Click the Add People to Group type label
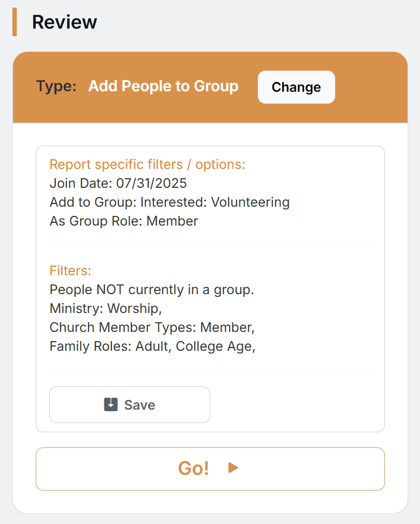 pyautogui.click(x=163, y=86)
